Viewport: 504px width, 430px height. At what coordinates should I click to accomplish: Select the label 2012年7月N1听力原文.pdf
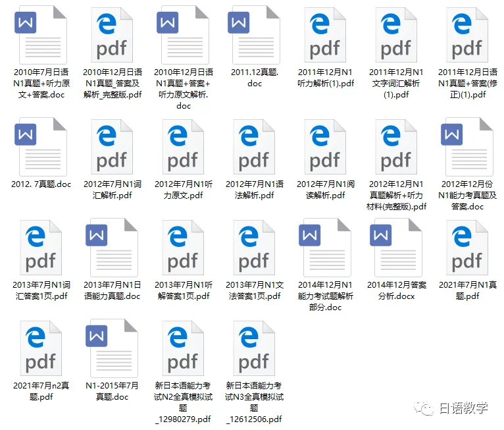[184, 190]
